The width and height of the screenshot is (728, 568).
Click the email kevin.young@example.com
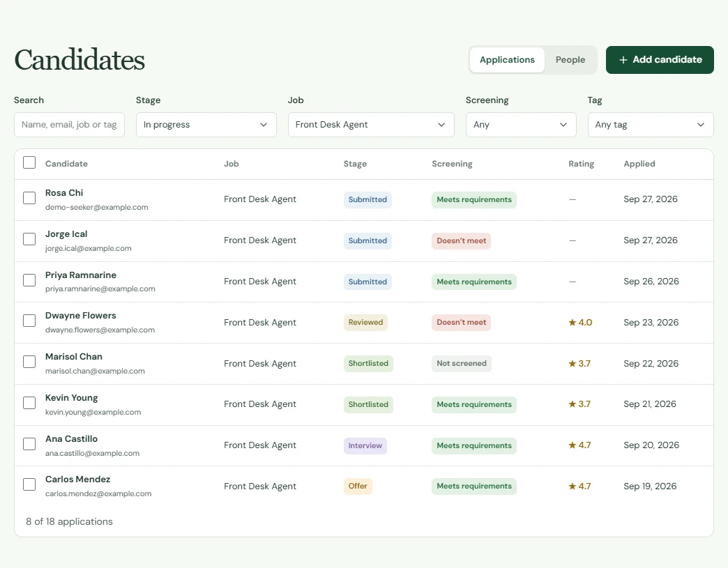[93, 412]
